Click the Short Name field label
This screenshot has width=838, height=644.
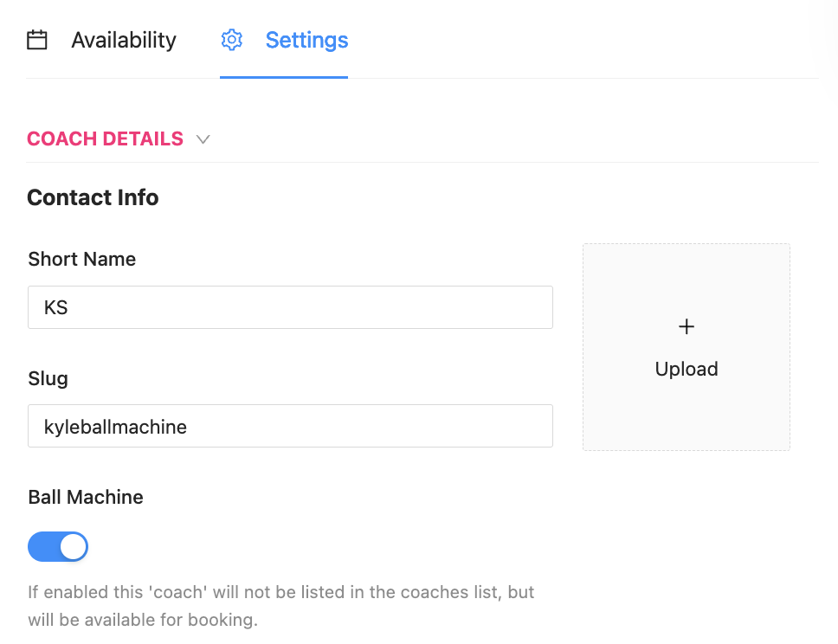82,259
